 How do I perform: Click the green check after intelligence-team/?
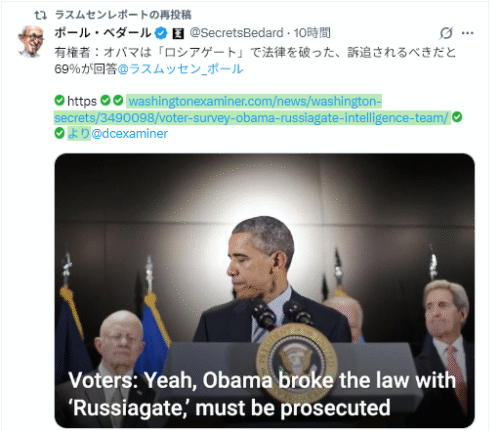(x=457, y=117)
